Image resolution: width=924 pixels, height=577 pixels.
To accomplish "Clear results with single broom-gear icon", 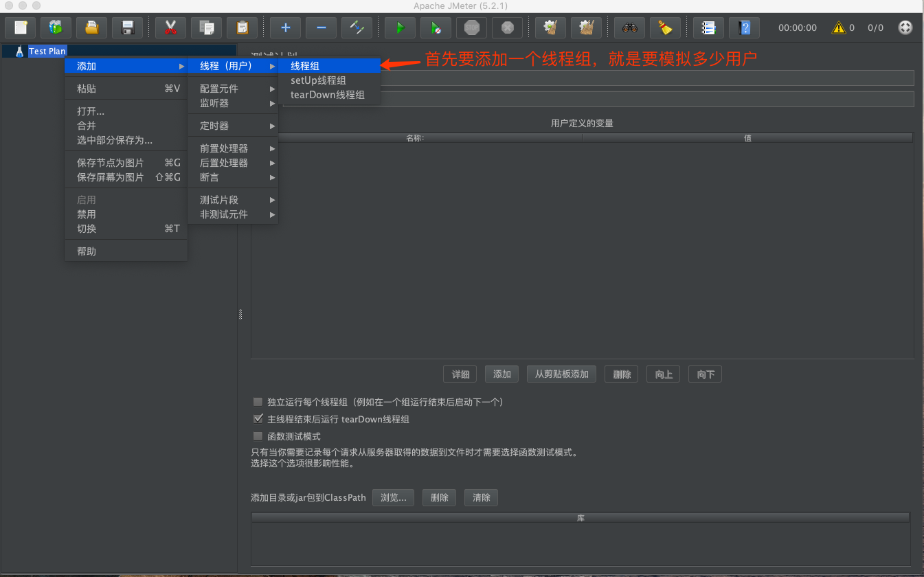I will coord(550,28).
